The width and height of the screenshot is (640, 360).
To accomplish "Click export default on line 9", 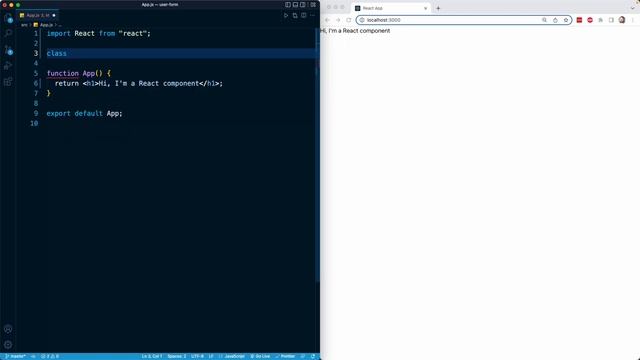I will click(74, 113).
